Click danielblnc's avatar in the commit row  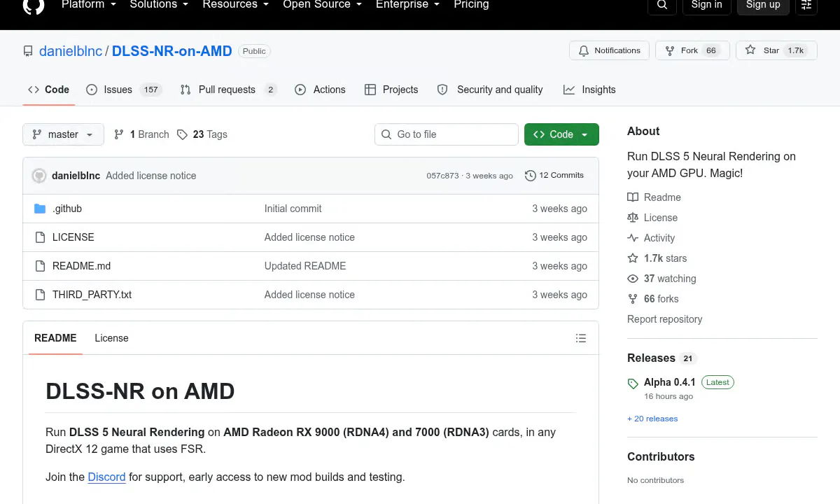[x=39, y=176]
